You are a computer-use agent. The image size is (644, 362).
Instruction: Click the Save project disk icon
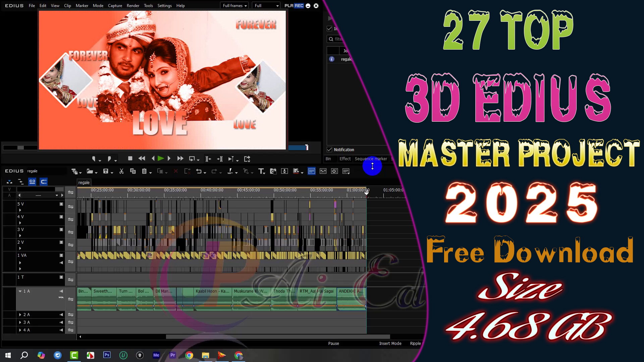tap(106, 171)
